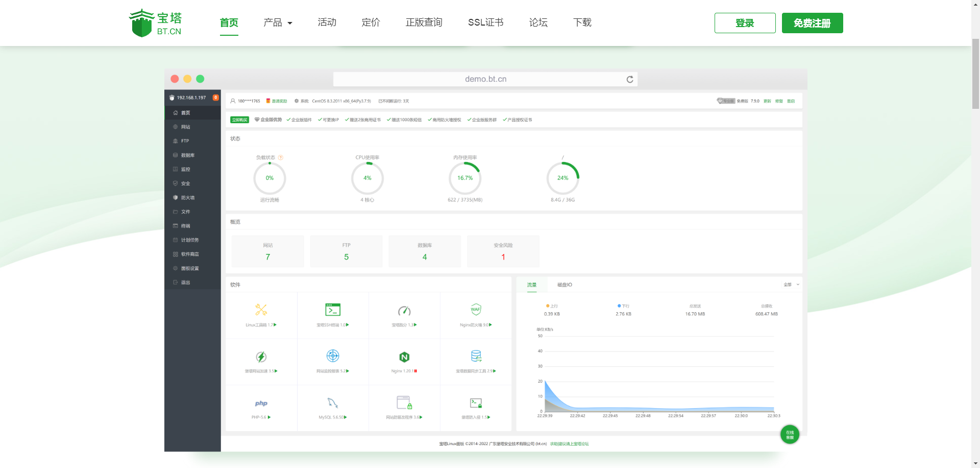
Task: Open the Linux工具箱 wrench icon
Action: (261, 310)
